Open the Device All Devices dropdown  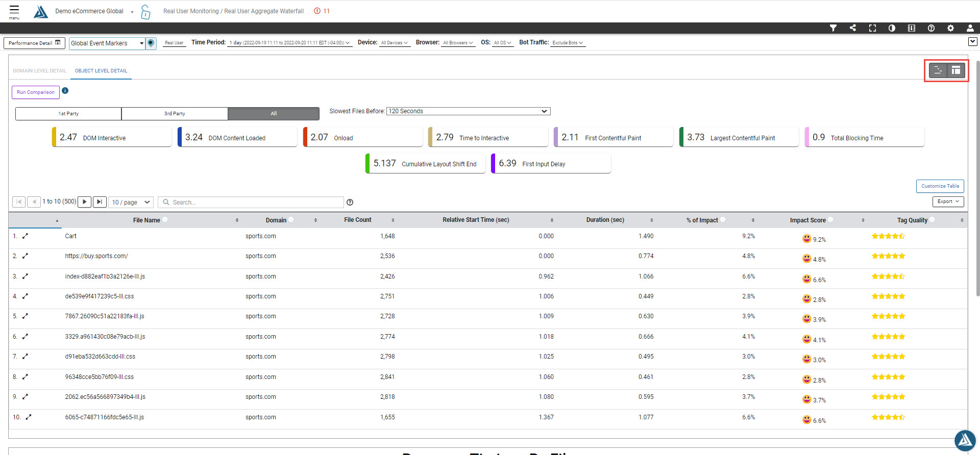click(x=395, y=43)
